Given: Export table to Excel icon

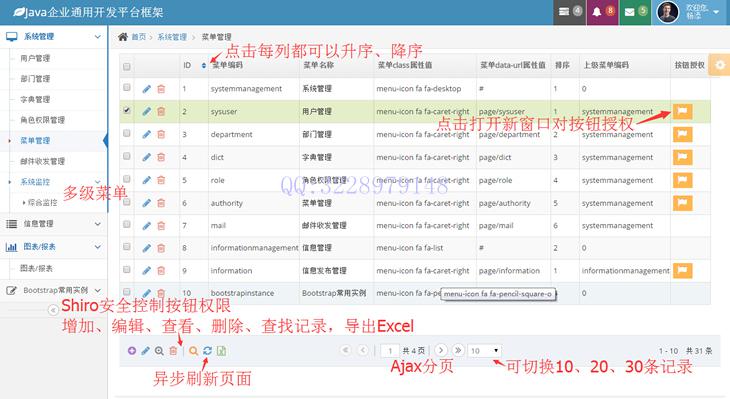Looking at the screenshot, I should [222, 351].
